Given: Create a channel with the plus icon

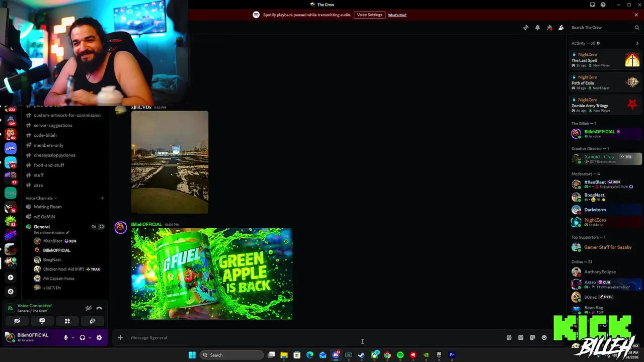Looking at the screenshot, I should point(102,198).
